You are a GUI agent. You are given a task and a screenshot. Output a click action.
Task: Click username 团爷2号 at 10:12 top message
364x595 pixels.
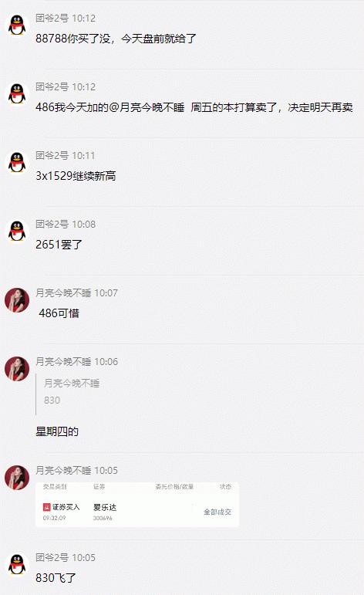coord(52,19)
